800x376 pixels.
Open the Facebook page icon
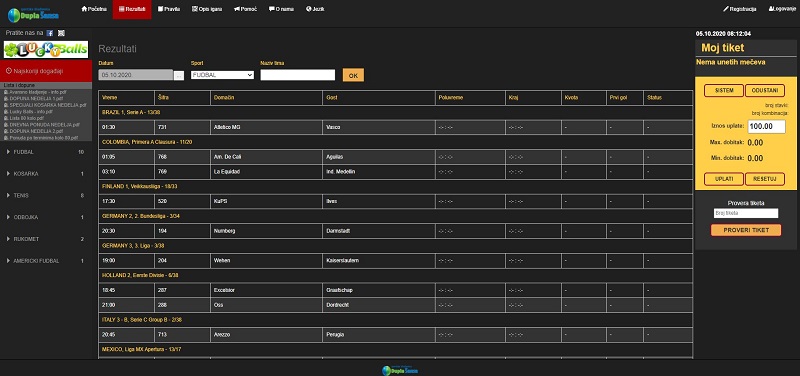coord(49,33)
